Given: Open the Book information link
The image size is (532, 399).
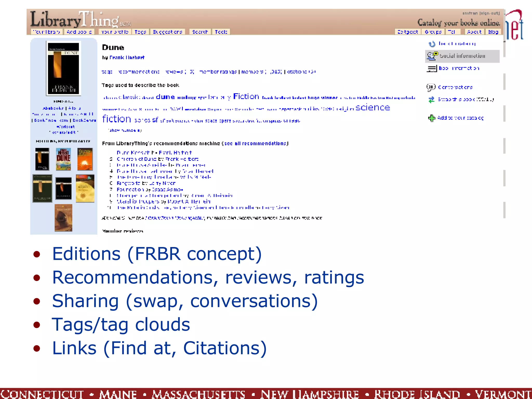Looking at the screenshot, I should coord(459,68).
